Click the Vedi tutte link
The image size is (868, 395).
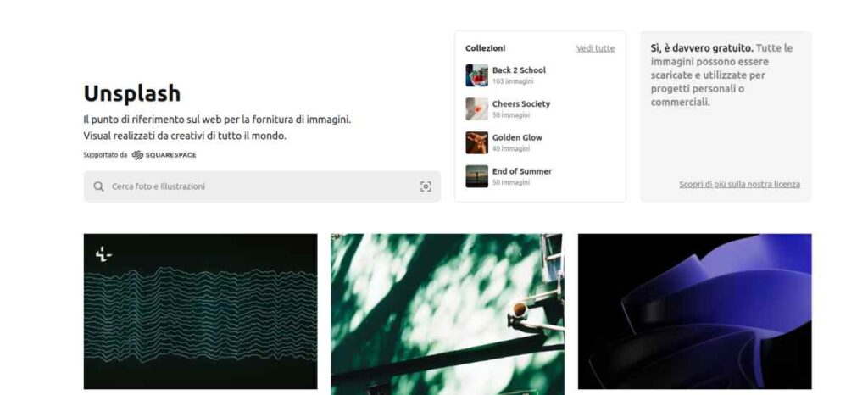pos(595,48)
